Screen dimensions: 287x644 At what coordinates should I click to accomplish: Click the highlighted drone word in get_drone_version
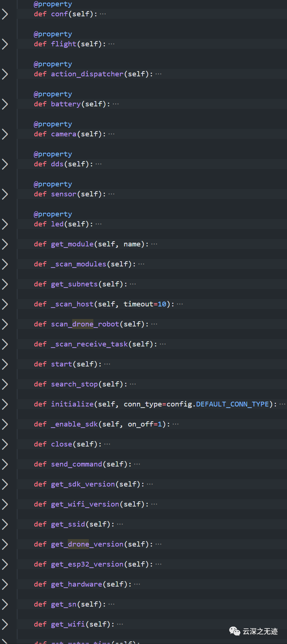[x=79, y=544]
